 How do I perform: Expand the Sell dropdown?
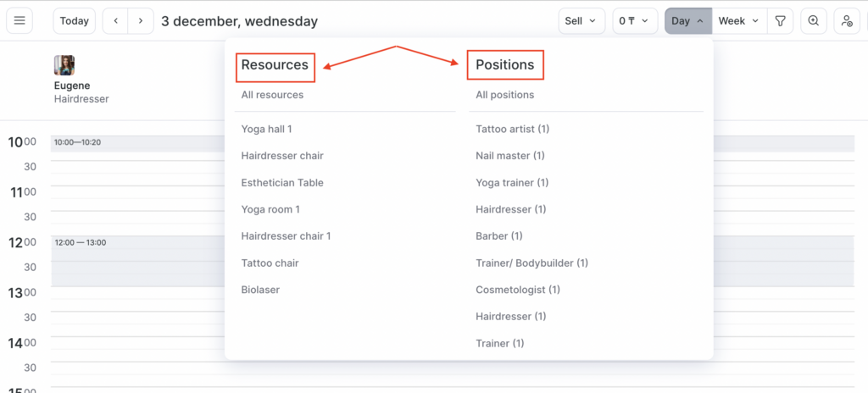click(581, 21)
